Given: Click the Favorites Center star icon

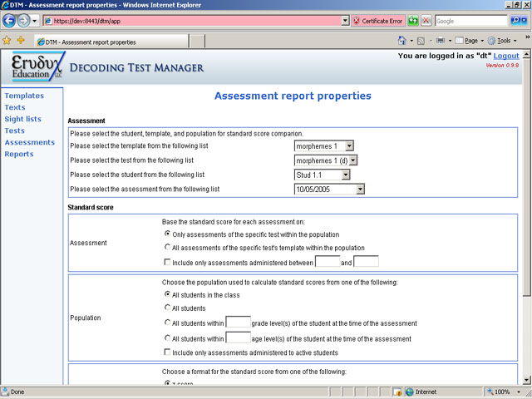Looking at the screenshot, I should point(7,41).
